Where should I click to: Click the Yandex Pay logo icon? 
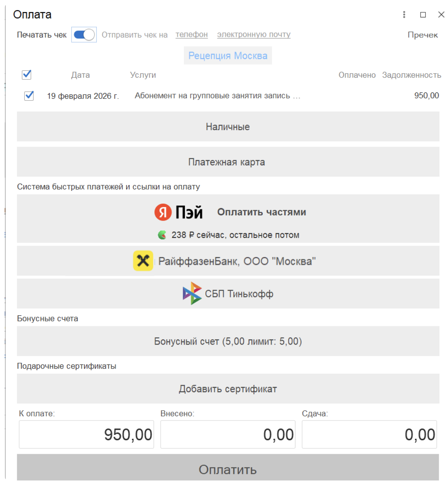point(163,212)
